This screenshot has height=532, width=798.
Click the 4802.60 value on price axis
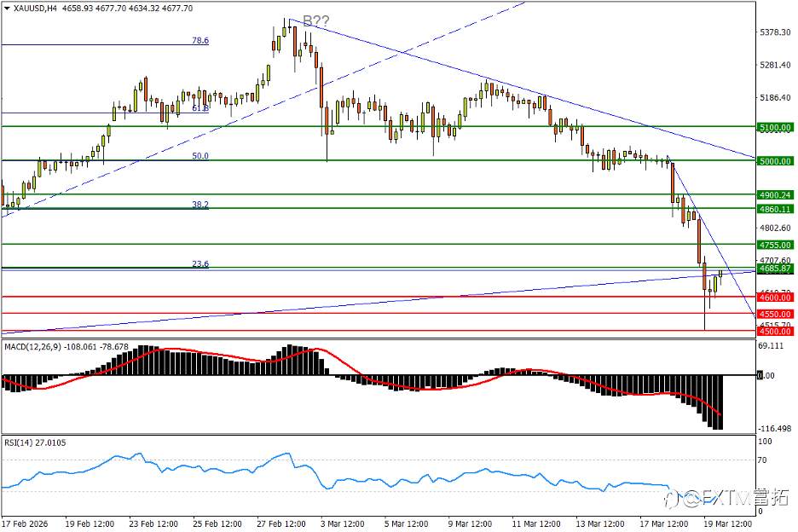pyautogui.click(x=775, y=228)
